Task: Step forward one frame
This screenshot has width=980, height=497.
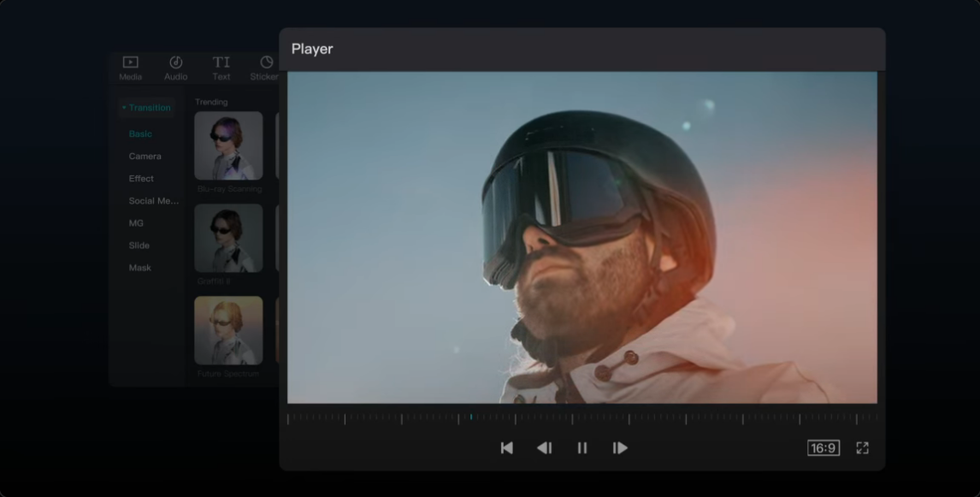Action: click(x=619, y=447)
